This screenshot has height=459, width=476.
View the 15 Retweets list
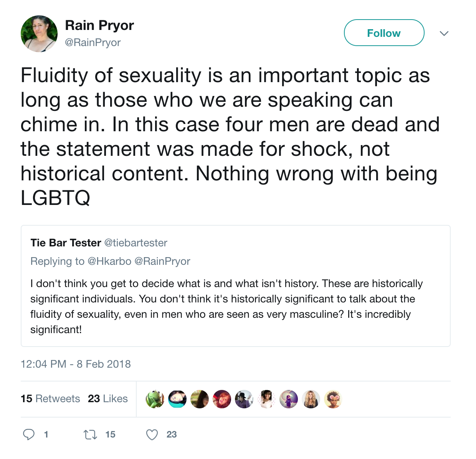click(x=50, y=399)
